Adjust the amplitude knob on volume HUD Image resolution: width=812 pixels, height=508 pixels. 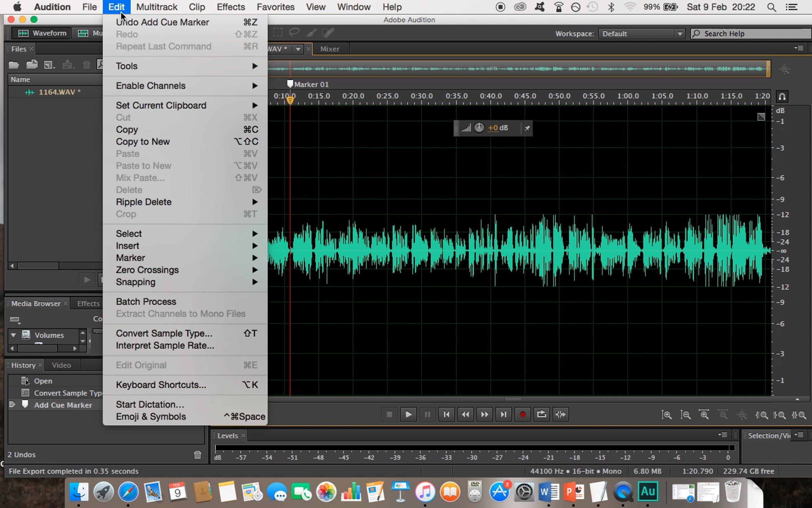click(479, 128)
